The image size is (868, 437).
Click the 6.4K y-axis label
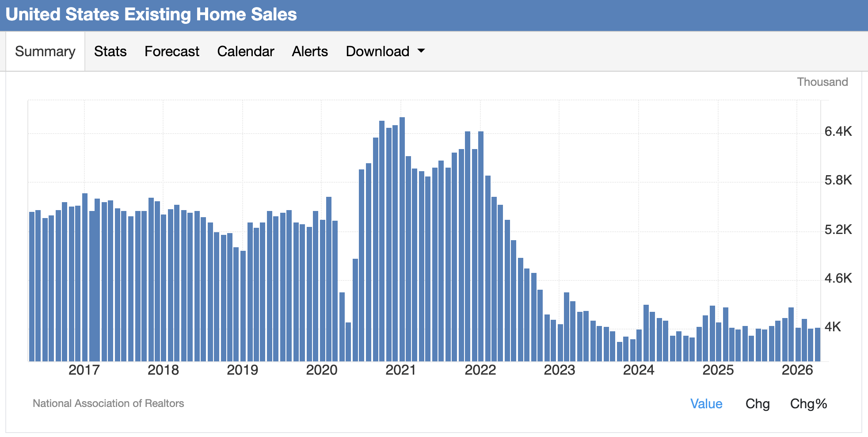point(838,131)
